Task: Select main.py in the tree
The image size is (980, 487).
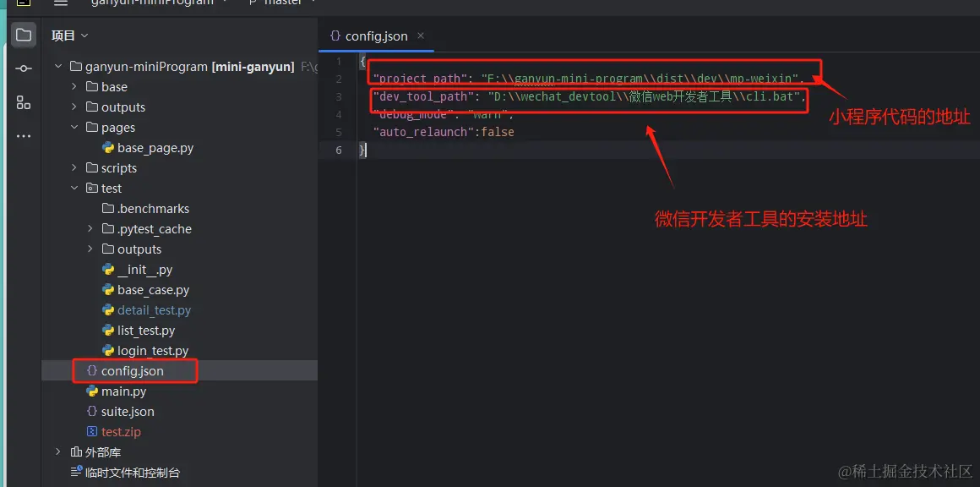Action: pyautogui.click(x=123, y=391)
